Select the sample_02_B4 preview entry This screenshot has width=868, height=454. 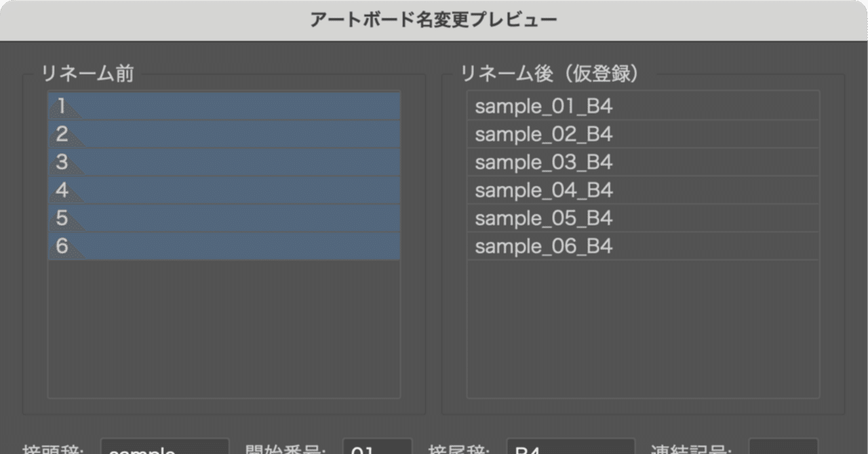tap(643, 133)
